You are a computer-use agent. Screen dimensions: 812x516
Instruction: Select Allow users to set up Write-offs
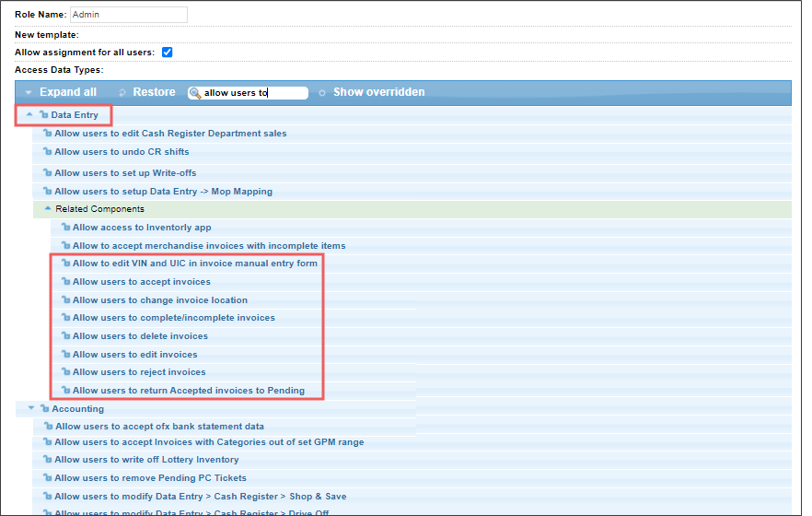click(x=125, y=173)
